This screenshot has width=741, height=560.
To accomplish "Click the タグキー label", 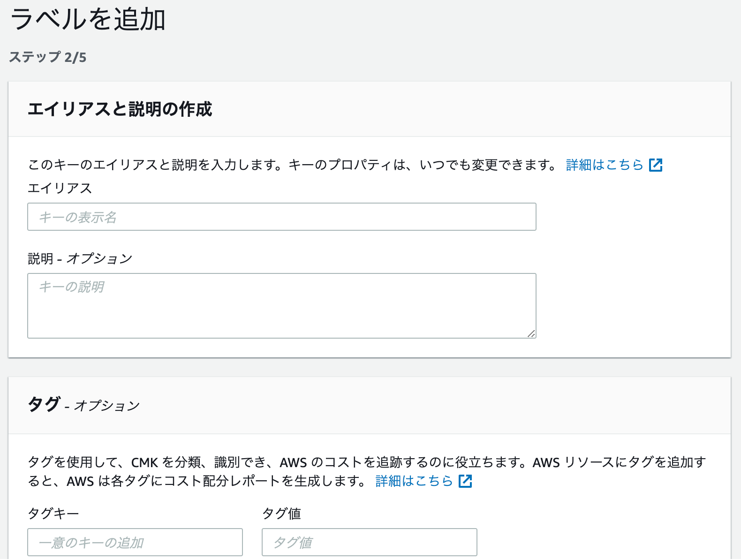I will 53,513.
